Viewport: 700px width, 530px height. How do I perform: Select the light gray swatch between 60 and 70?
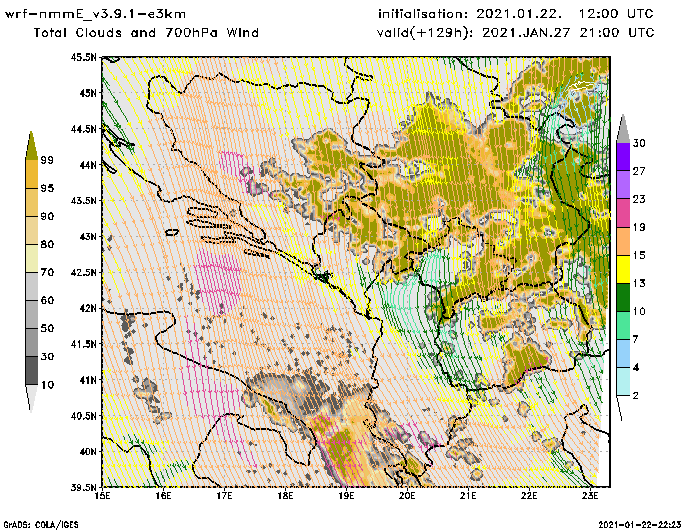(32, 287)
